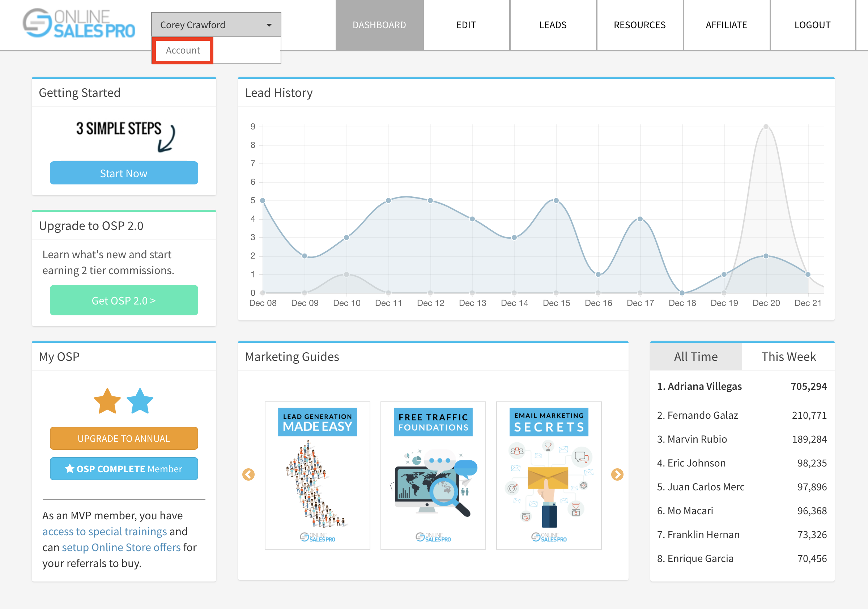This screenshot has width=868, height=609.
Task: Open the Affiliate tab
Action: coord(726,25)
